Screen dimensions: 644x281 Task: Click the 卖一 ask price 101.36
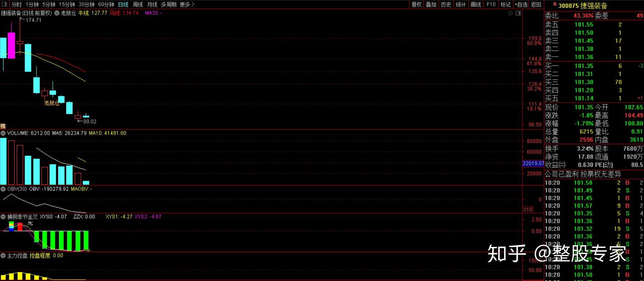pos(584,57)
